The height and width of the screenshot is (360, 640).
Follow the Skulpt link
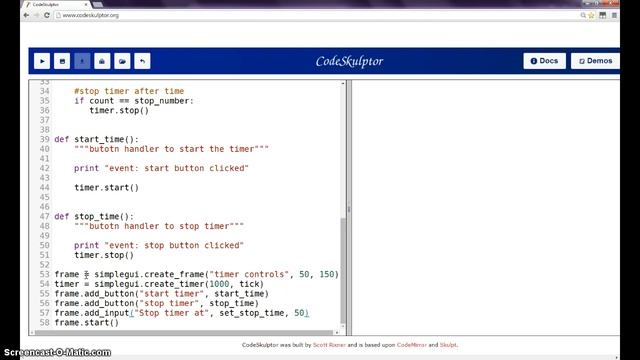[448, 345]
